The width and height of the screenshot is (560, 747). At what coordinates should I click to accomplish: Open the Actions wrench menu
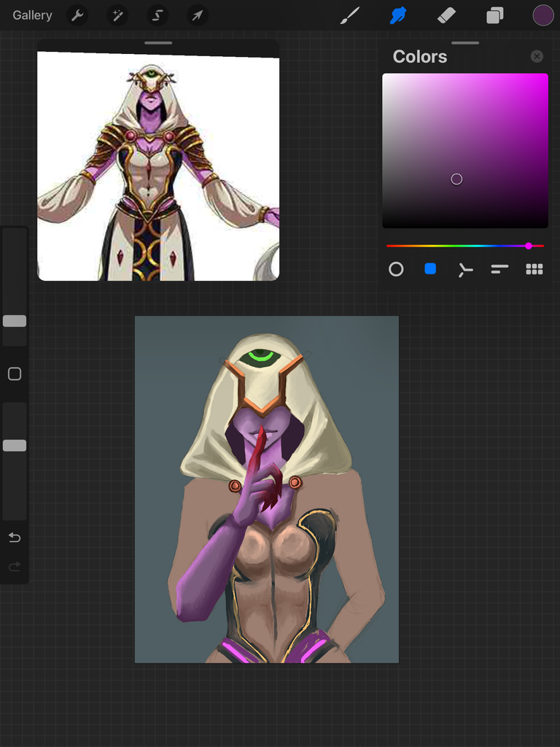77,16
